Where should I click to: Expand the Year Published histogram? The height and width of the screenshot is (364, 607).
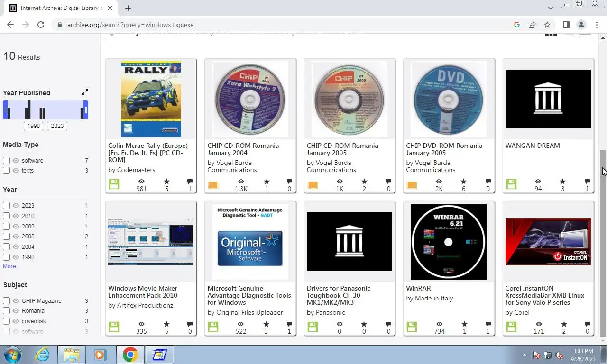point(85,92)
